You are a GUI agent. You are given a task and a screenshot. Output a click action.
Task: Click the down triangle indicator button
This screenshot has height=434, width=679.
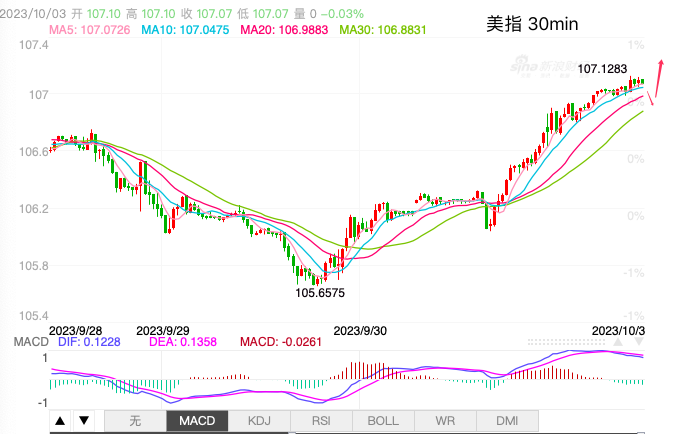coord(84,421)
